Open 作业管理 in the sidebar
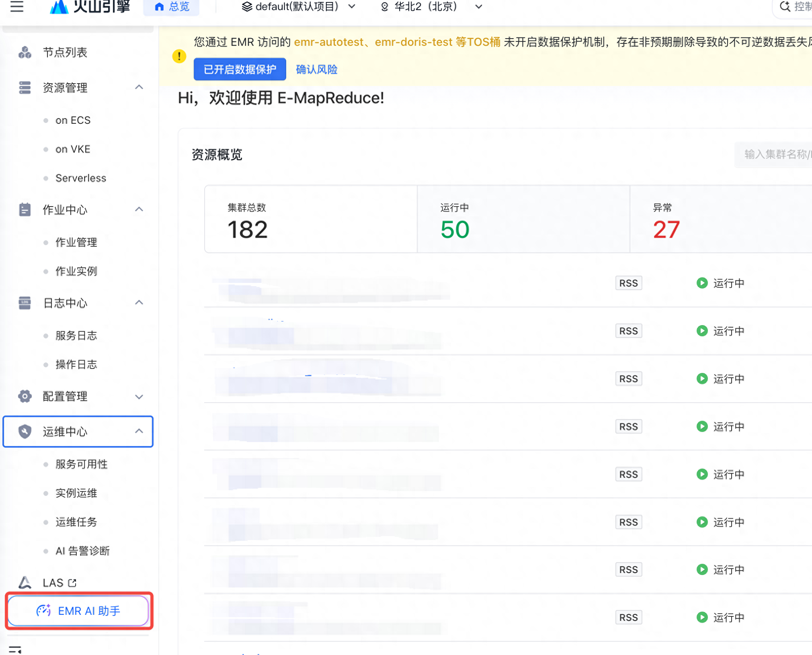 point(76,242)
